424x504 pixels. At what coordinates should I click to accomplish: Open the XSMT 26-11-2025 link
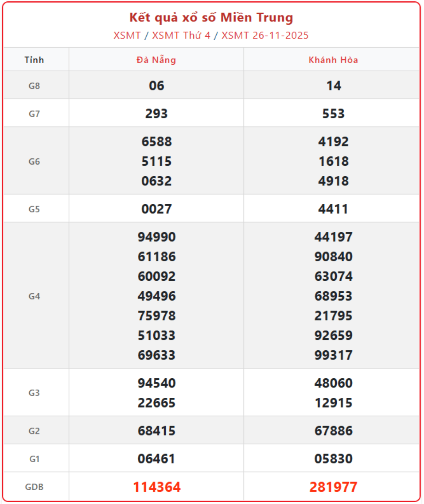(265, 35)
